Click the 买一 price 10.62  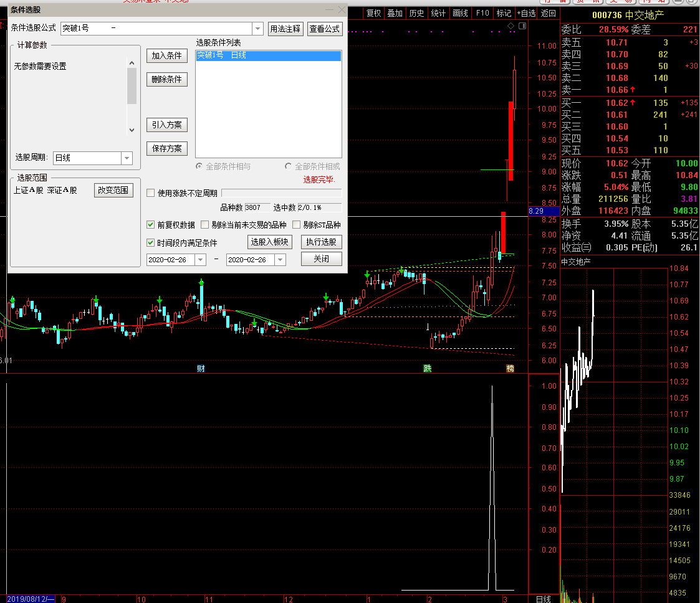[x=617, y=103]
